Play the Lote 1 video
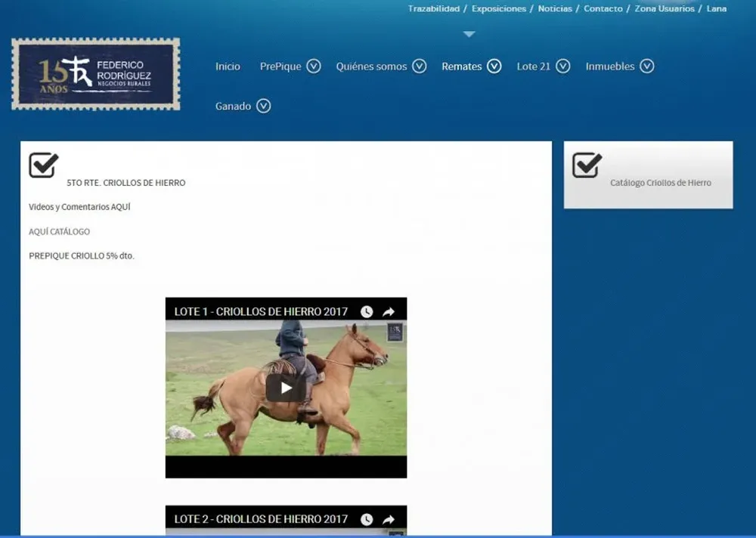The image size is (756, 538). [286, 388]
